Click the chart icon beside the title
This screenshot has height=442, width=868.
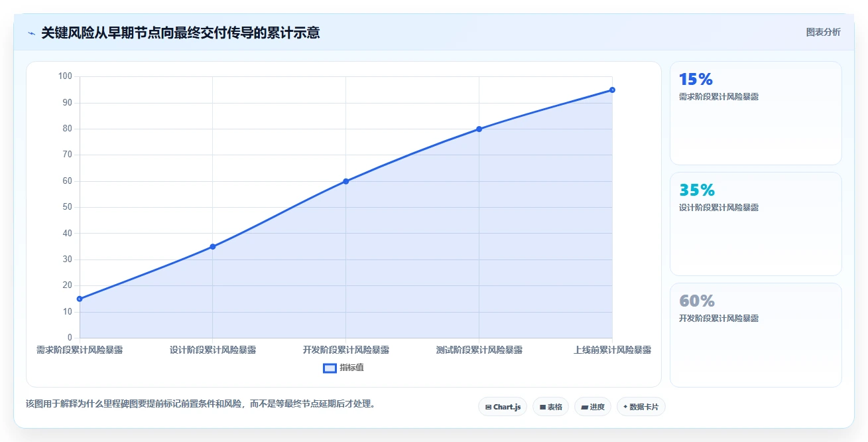coord(31,33)
